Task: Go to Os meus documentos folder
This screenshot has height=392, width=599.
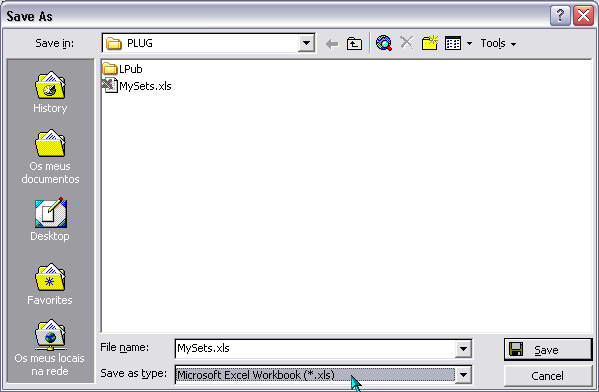Action: pyautogui.click(x=50, y=157)
